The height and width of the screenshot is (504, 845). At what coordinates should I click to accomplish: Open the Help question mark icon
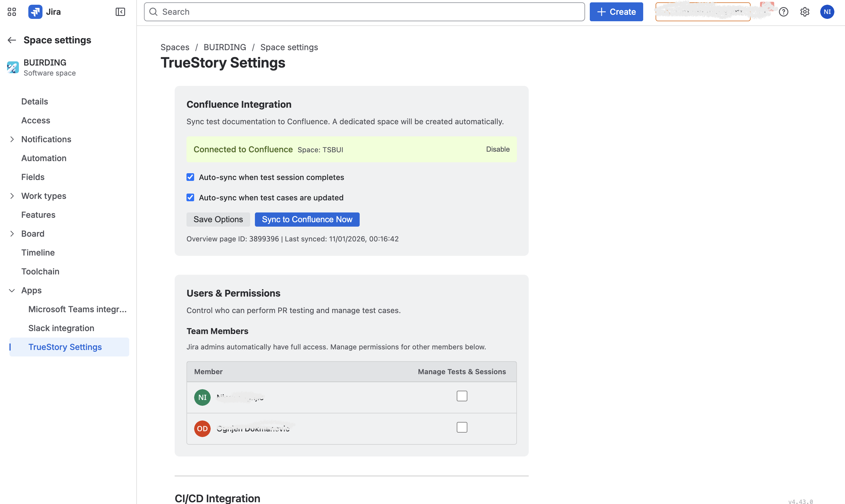784,12
